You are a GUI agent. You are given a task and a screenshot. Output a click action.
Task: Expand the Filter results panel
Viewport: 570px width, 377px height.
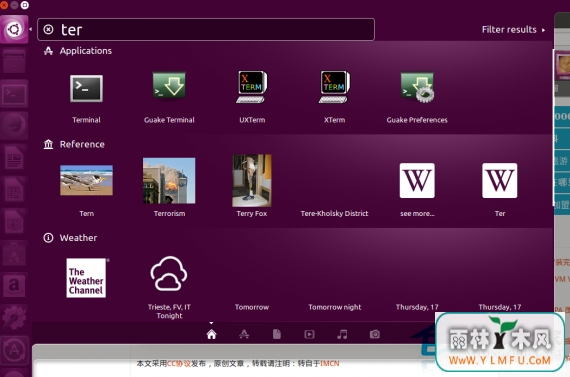(513, 29)
